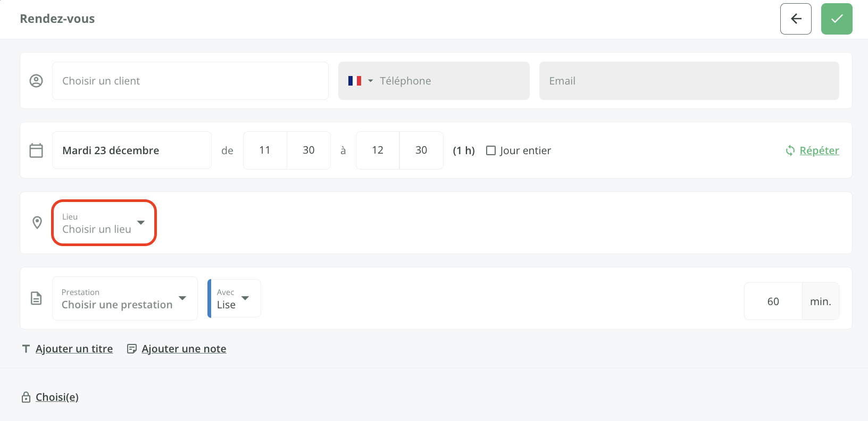The height and width of the screenshot is (421, 868).
Task: Click the repeat cycle icon
Action: tap(790, 150)
